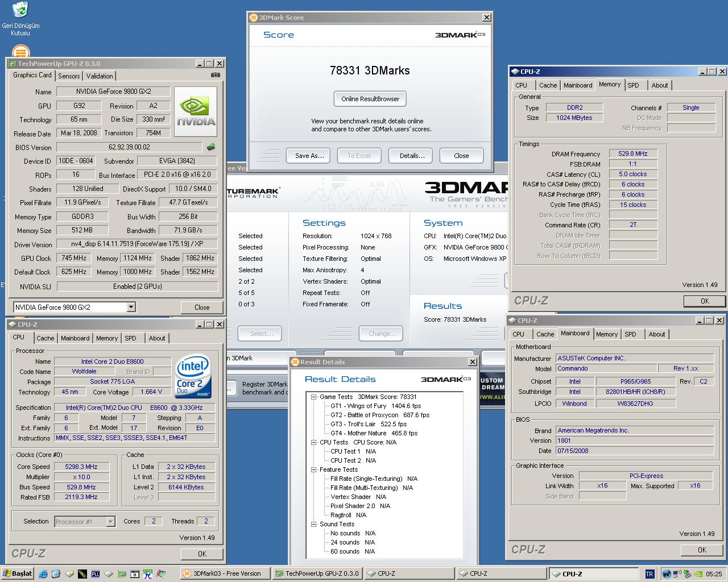This screenshot has height=582, width=728.
Task: Click the BIOS save chip icon in GPU-Z
Action: (x=211, y=147)
